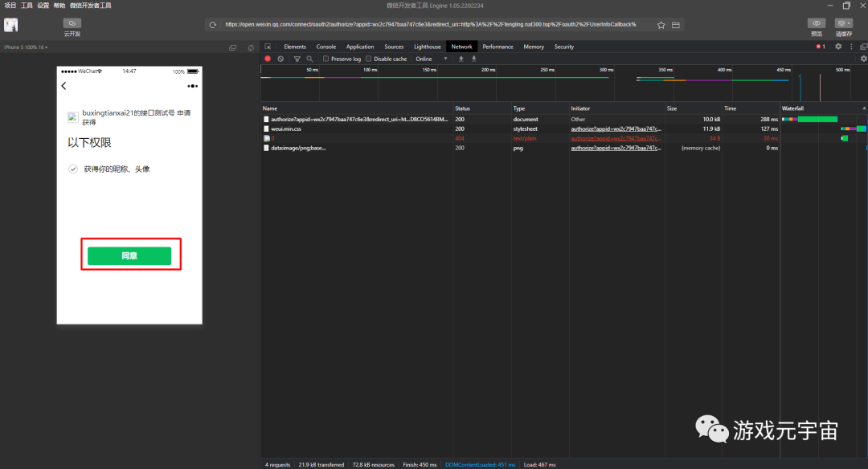Open the iPhone 5 device selector dropdown
This screenshot has height=469, width=868.
pyautogui.click(x=26, y=47)
